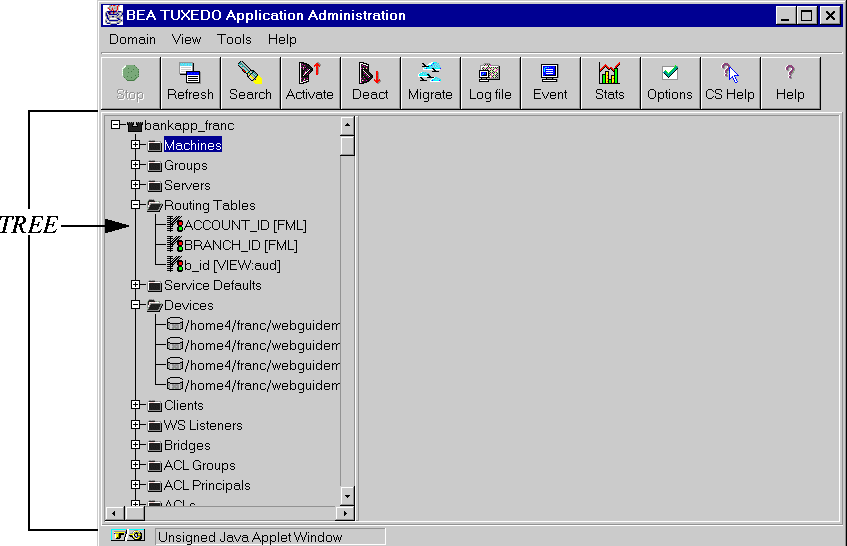Click the Service Defaults folder icon
Viewport: 847px width, 546px height.
(155, 286)
